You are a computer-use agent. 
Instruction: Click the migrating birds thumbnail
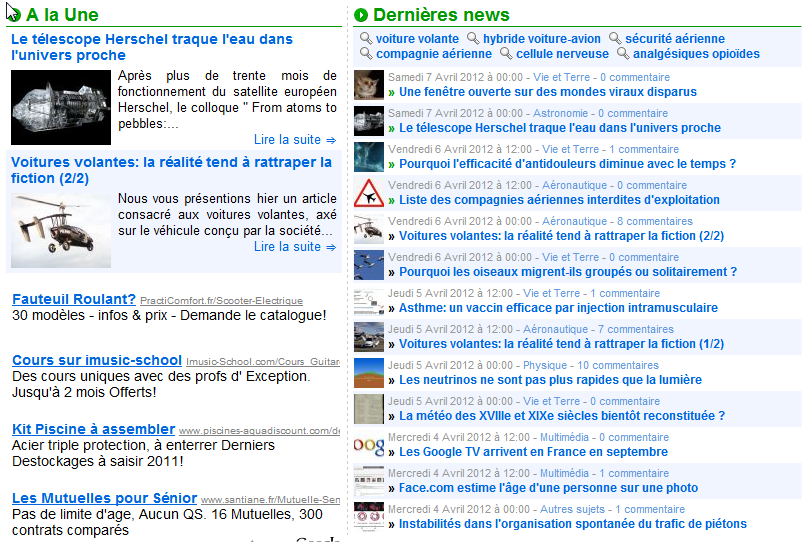pos(369,265)
